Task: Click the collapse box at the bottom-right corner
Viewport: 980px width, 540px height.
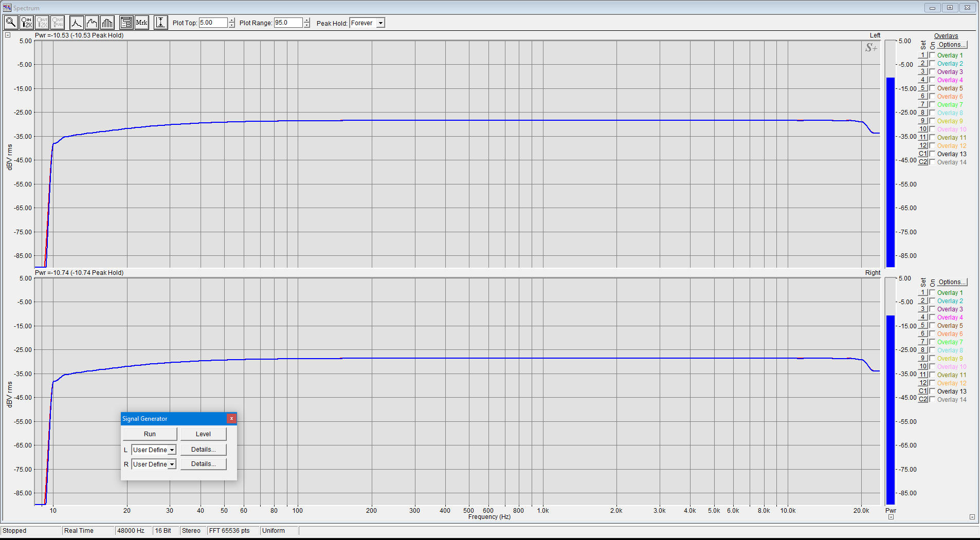Action: tap(972, 517)
